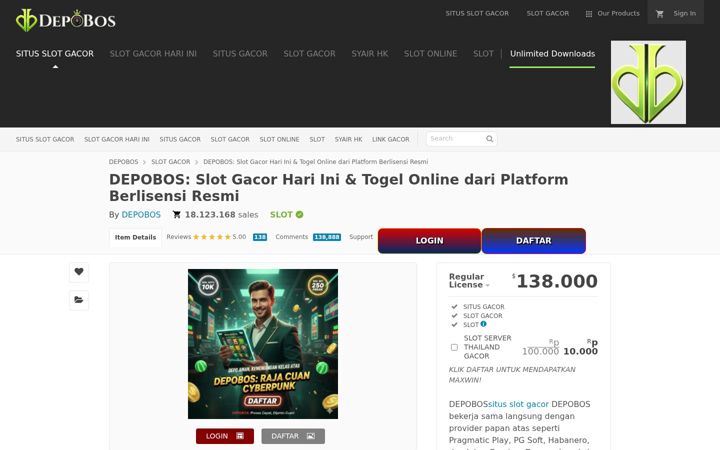720x450 pixels.
Task: Click the 138 reviews count badge
Action: (x=260, y=237)
